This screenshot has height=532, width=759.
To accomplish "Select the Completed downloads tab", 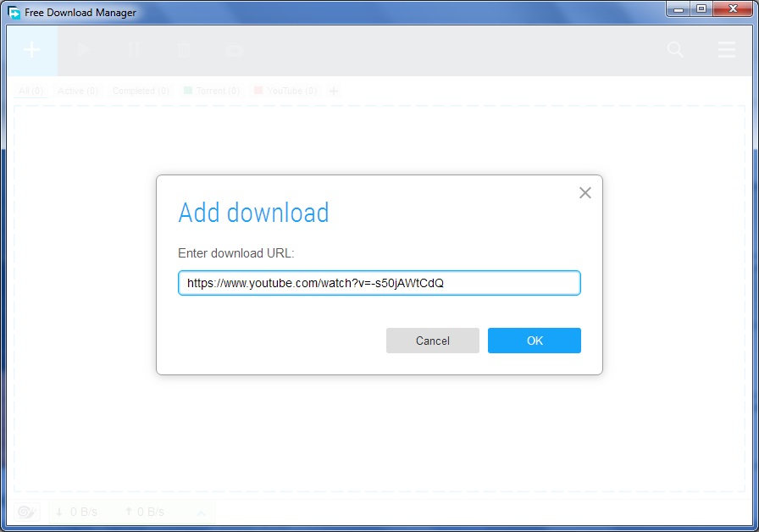I will (x=141, y=90).
